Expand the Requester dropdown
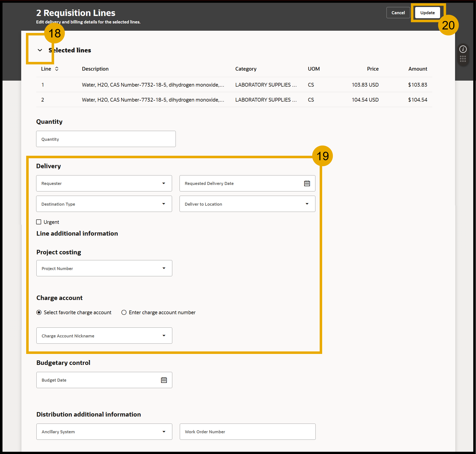Image resolution: width=476 pixels, height=454 pixels. click(164, 183)
